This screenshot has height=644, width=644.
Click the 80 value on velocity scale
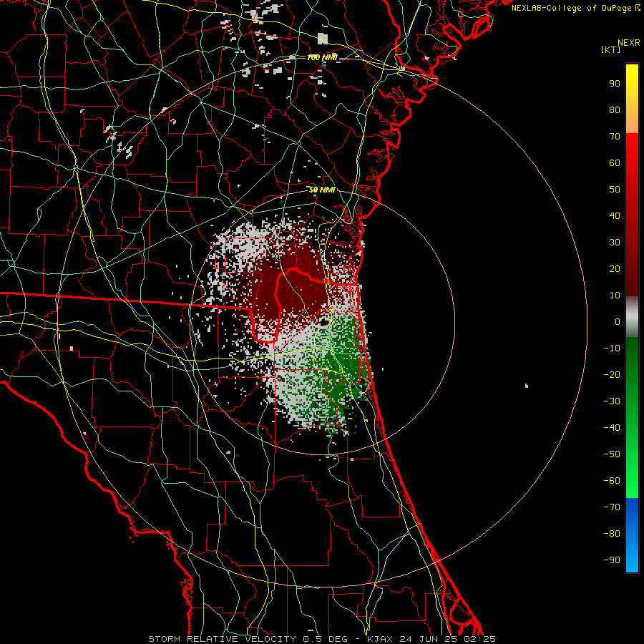[615, 109]
